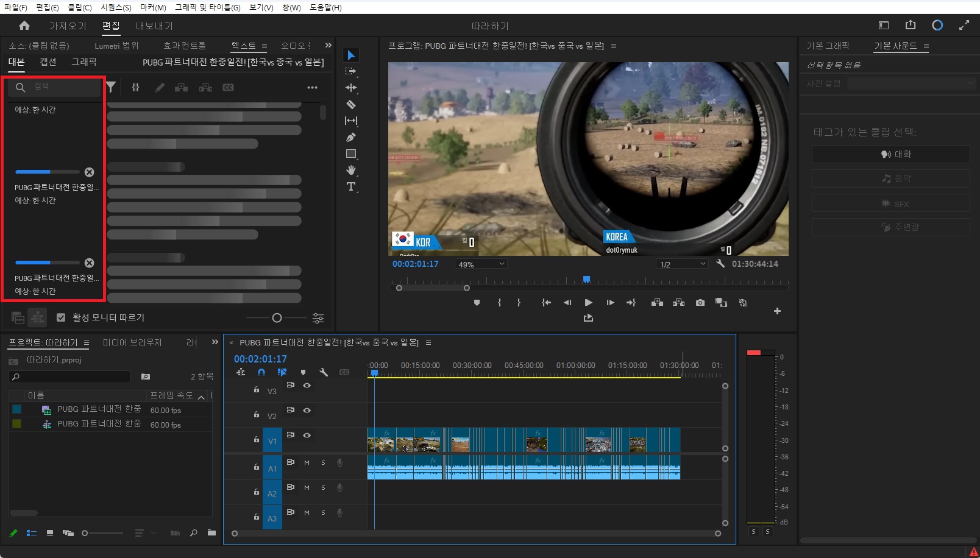Choose the Rectangle tool
This screenshot has width=980, height=558.
point(351,154)
